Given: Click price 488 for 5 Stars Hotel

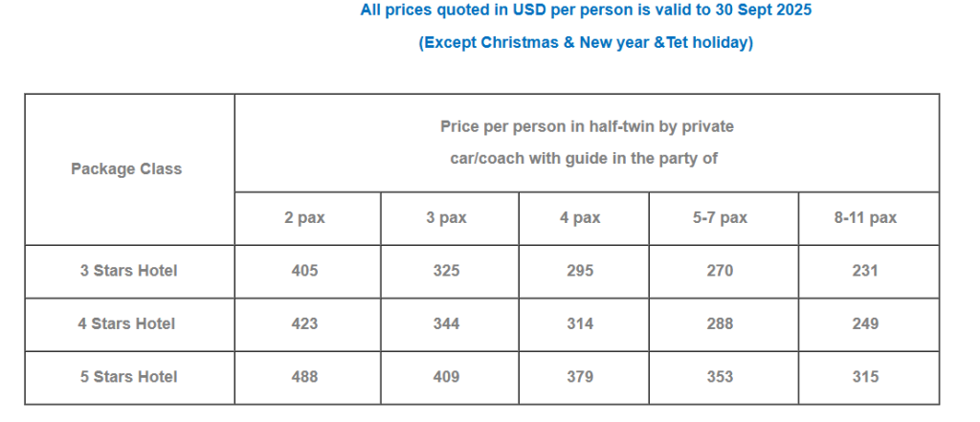Looking at the screenshot, I should tap(305, 377).
